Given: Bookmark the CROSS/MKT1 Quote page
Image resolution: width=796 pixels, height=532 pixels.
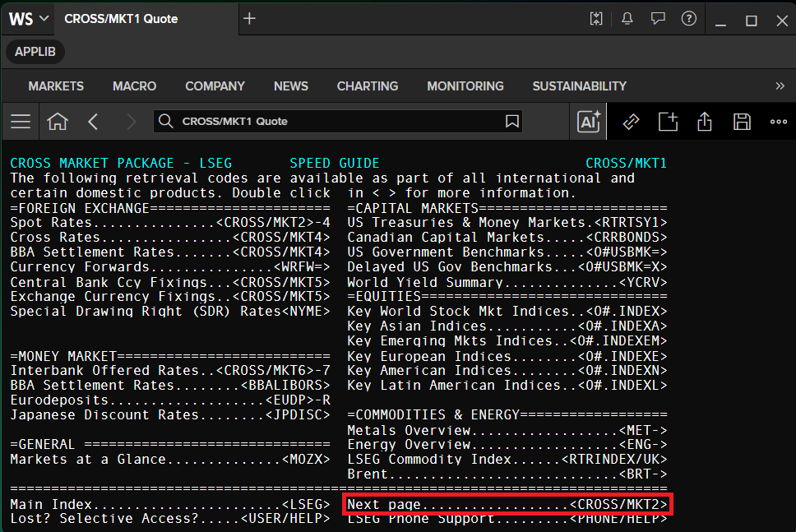Looking at the screenshot, I should (512, 121).
